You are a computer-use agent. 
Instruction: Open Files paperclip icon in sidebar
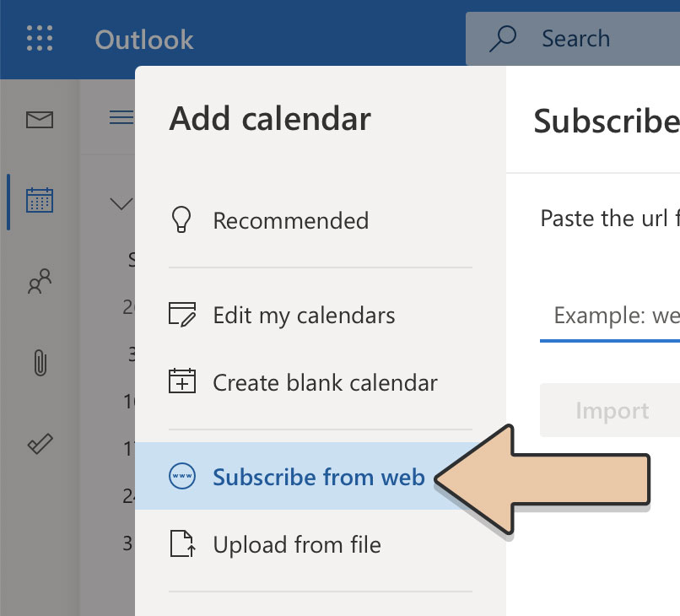[x=40, y=362]
